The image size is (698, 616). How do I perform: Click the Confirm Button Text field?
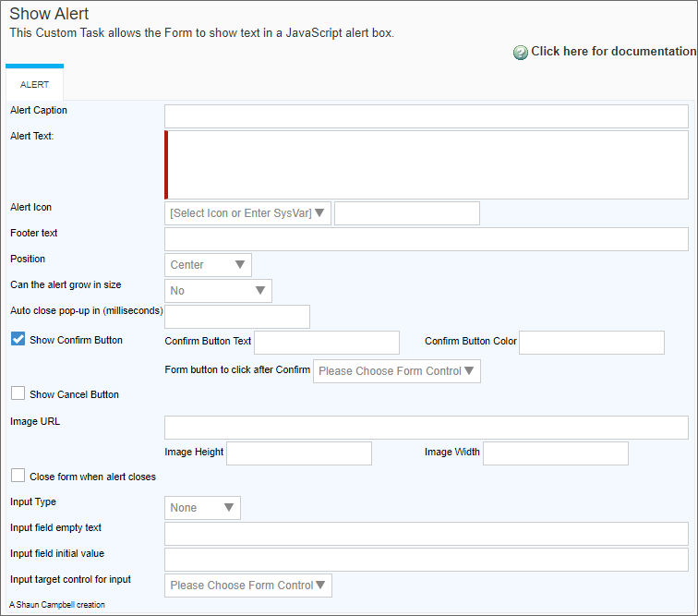click(327, 343)
